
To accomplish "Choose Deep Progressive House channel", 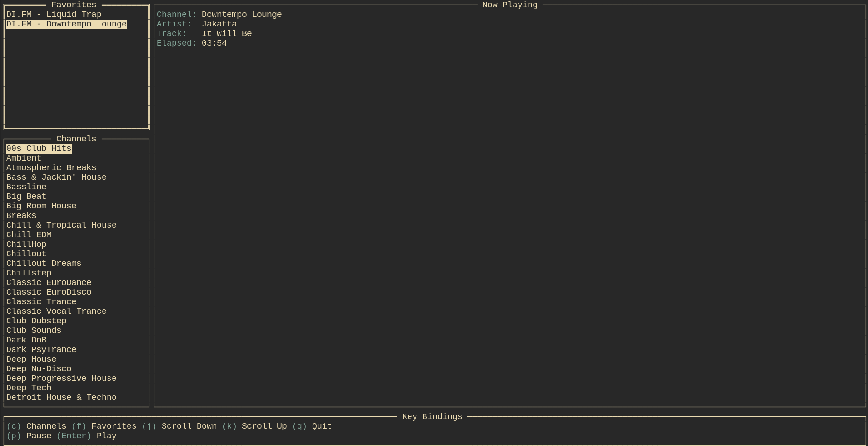I will [62, 379].
